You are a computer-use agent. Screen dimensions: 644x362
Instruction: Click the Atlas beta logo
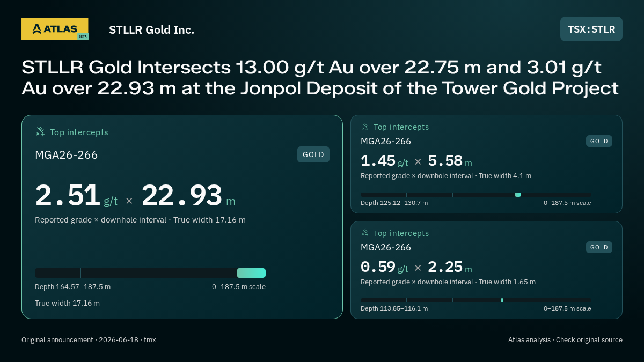[55, 29]
